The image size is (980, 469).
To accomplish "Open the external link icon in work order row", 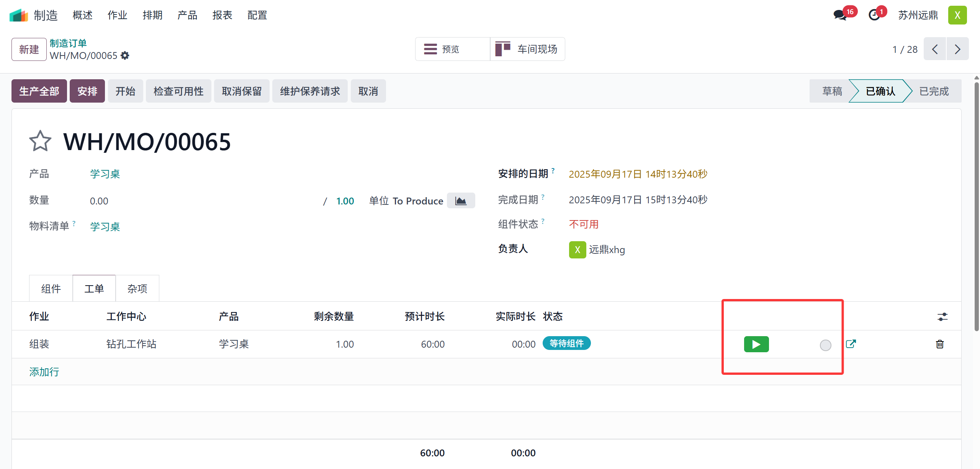I will click(x=851, y=344).
